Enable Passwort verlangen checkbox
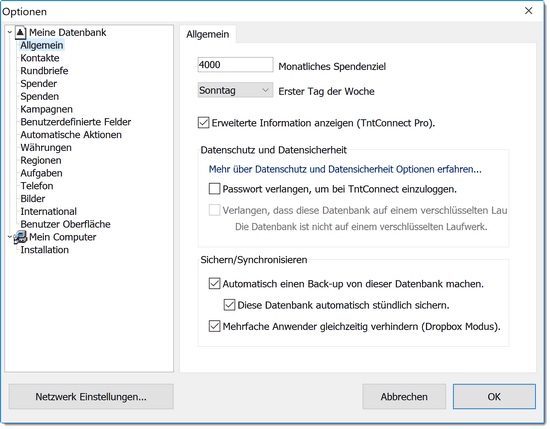The width and height of the screenshot is (550, 429). tap(214, 189)
